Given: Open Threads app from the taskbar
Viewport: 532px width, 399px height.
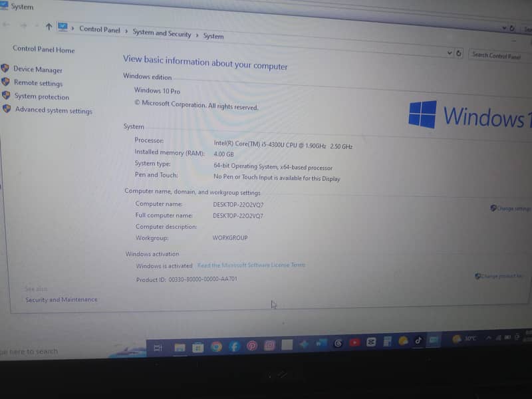Looking at the screenshot, I should [338, 343].
